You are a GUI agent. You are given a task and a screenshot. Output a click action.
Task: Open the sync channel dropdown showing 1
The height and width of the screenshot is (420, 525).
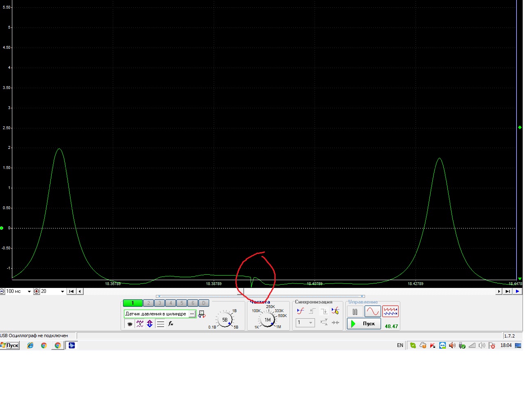coord(305,322)
